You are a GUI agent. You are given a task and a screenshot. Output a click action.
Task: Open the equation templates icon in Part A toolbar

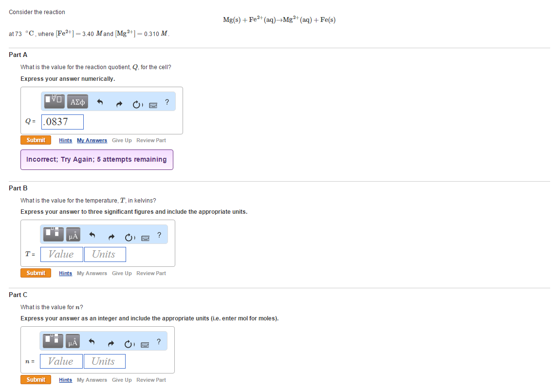53,101
